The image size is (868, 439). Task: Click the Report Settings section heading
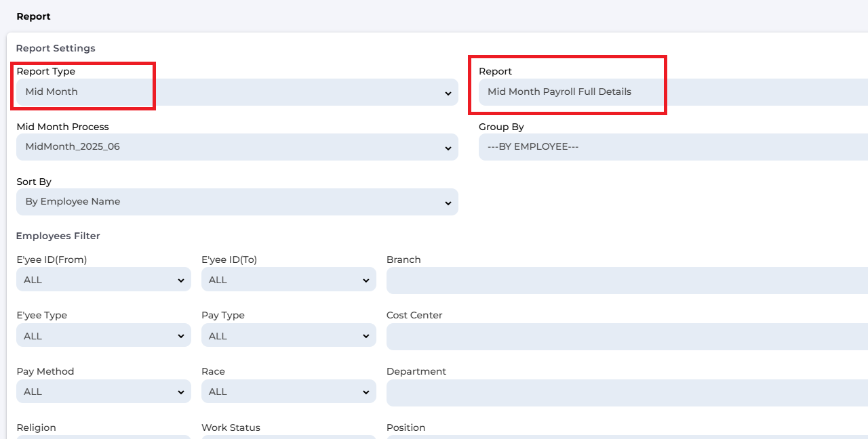coord(56,48)
